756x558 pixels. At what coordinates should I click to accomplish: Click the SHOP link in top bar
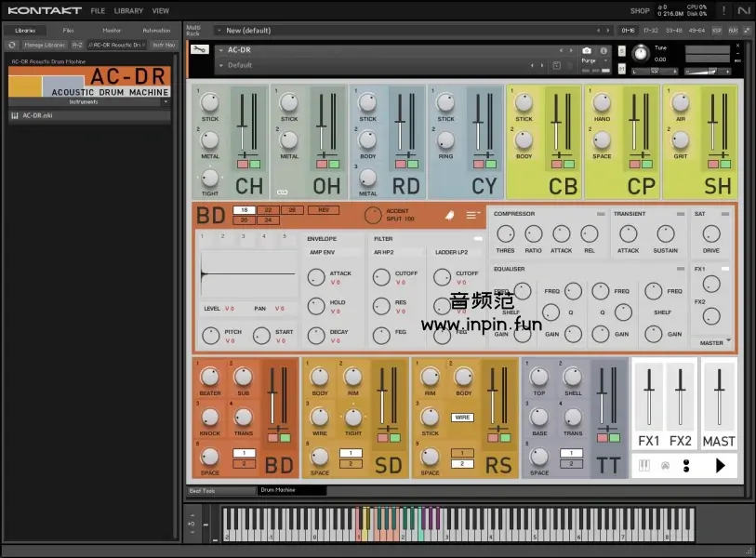click(x=640, y=11)
